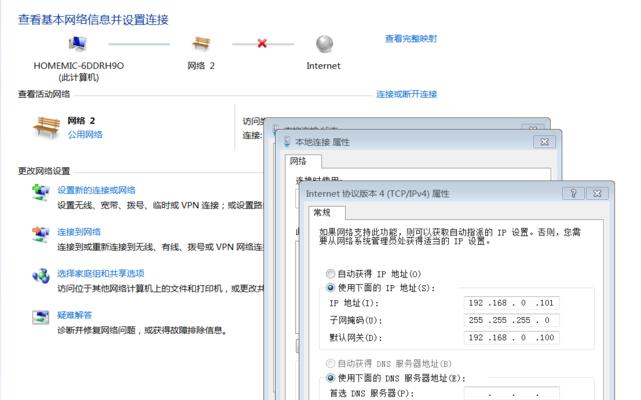Click the IP address field 192.168.0.101
Viewport: 641px width, 400px height.
511,303
